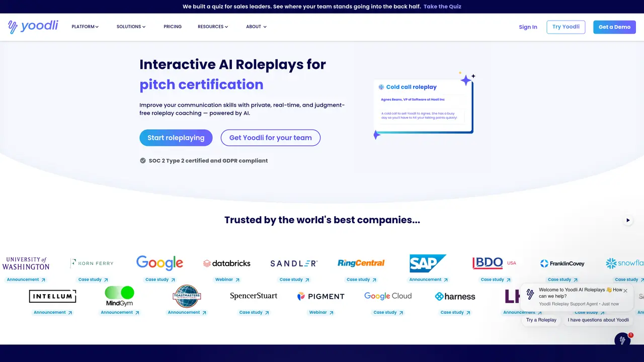Screen dimensions: 644x362
Task: Click the SAP logo
Action: [428, 263]
